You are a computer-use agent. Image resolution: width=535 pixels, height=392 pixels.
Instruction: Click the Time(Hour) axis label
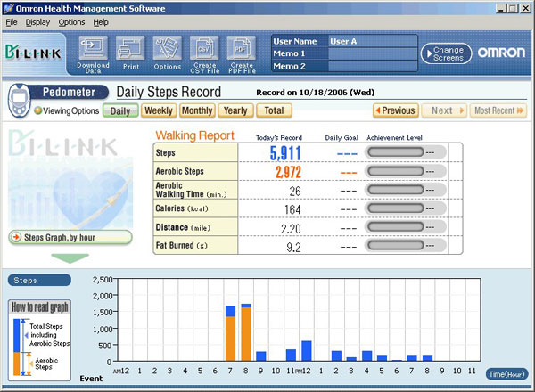(x=507, y=374)
